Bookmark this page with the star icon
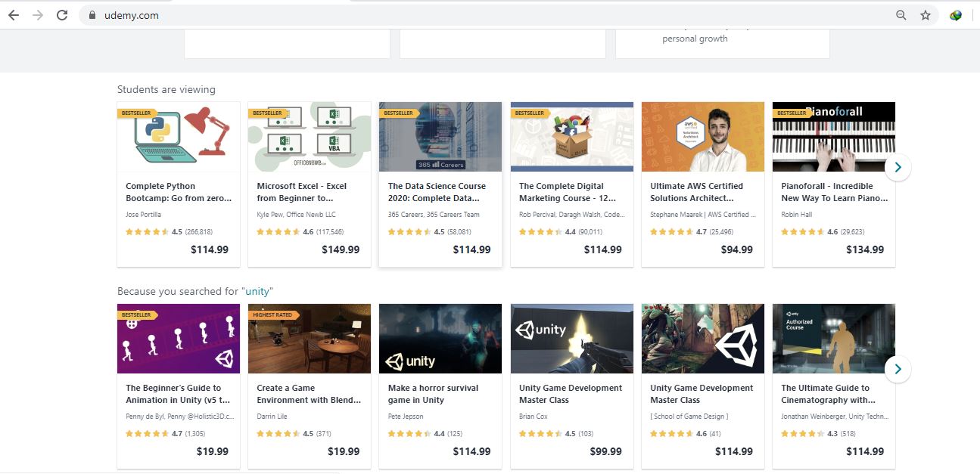Image resolution: width=980 pixels, height=474 pixels. coord(925,15)
